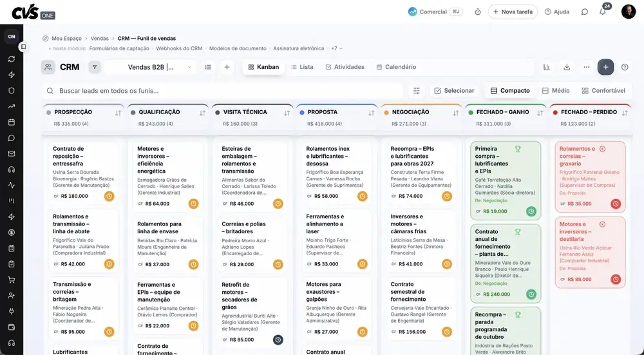The image size is (644, 355).
Task: Switch card density to Confortável
Action: coord(603,91)
